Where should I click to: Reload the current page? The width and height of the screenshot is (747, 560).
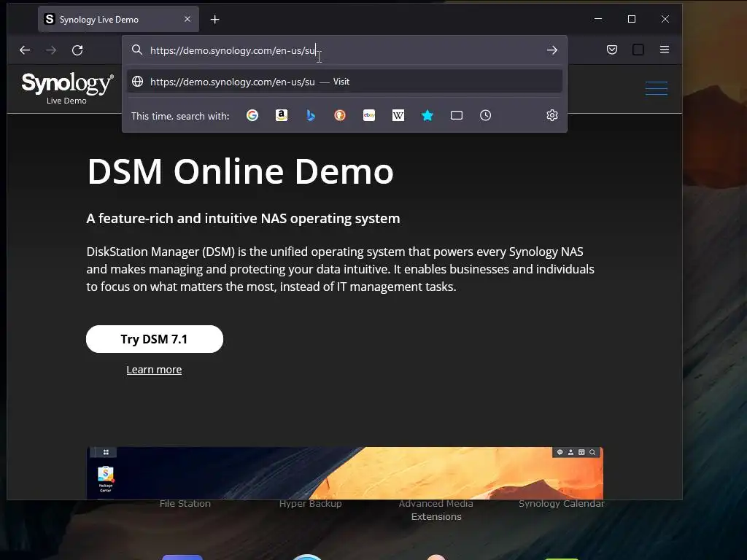coord(77,50)
